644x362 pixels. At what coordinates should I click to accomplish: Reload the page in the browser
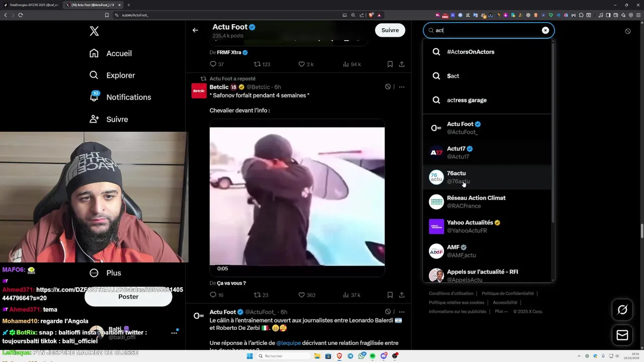pos(21,15)
